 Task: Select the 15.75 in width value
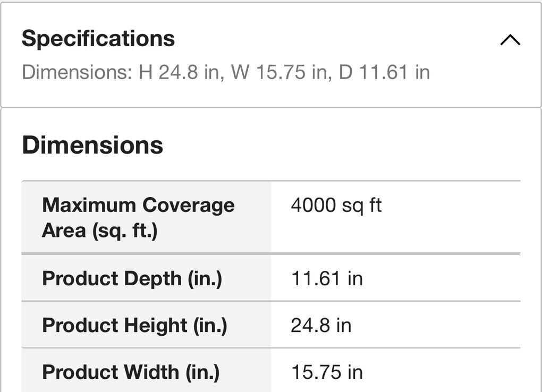tap(327, 372)
